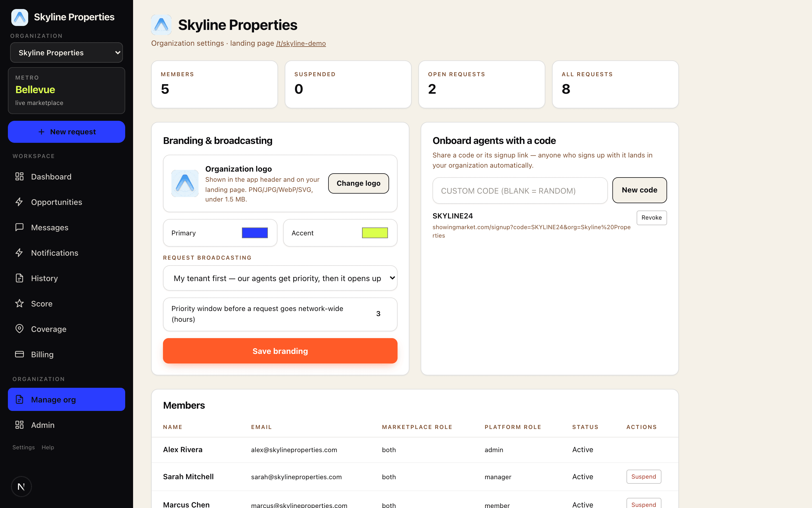Open the Dashboard page
This screenshot has width=812, height=508.
(51, 177)
